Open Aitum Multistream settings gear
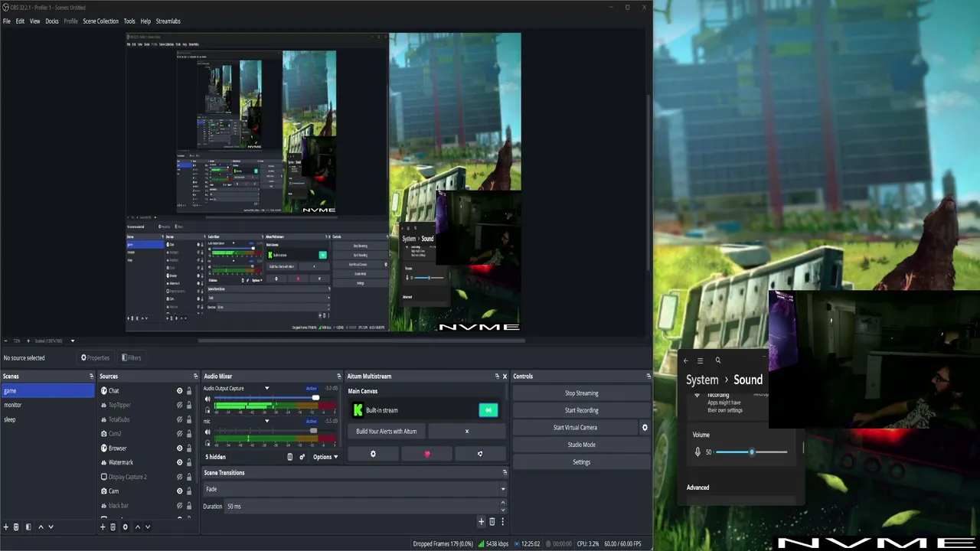 click(373, 454)
